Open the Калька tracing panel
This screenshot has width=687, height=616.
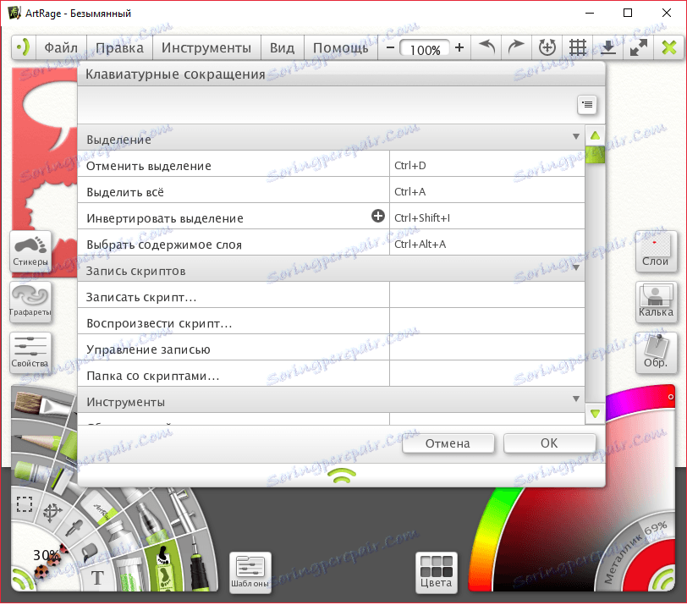point(656,302)
